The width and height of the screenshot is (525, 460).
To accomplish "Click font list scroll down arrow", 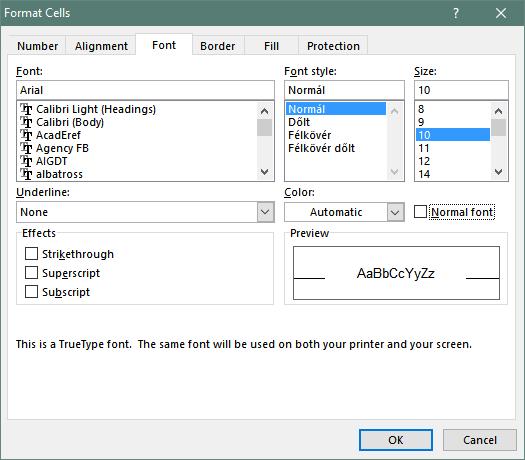I will 265,172.
